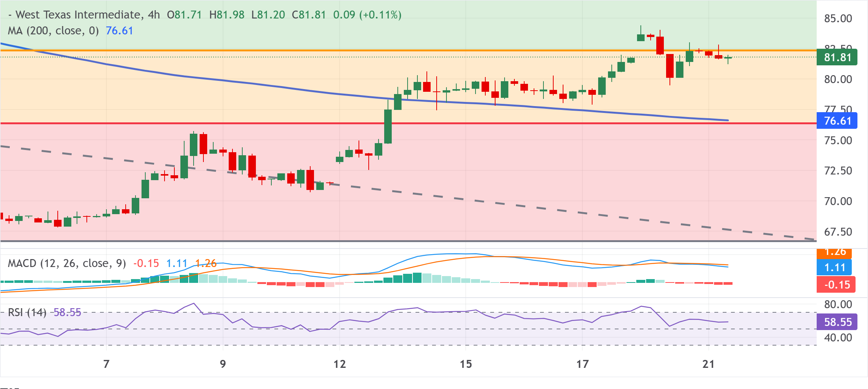Click the 70.00 price axis label
The image size is (868, 389).
[838, 201]
